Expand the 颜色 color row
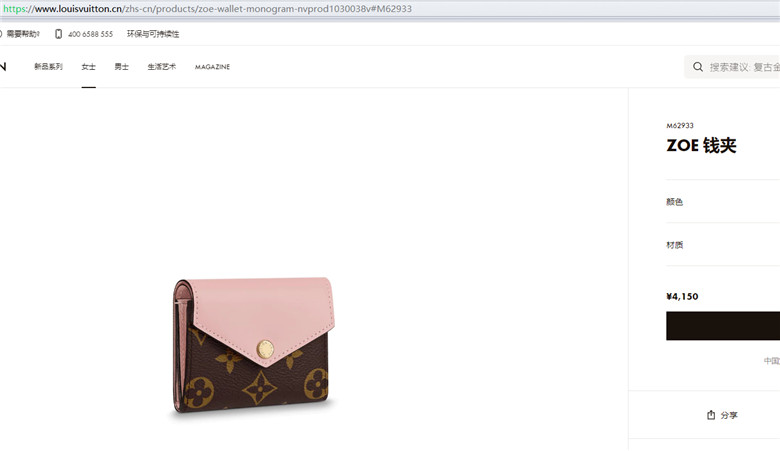 click(x=723, y=201)
